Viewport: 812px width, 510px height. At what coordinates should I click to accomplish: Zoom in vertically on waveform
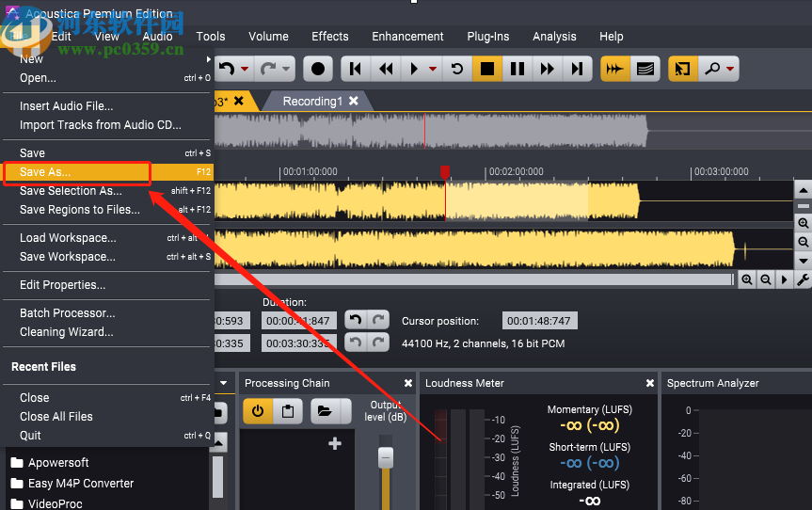(803, 223)
